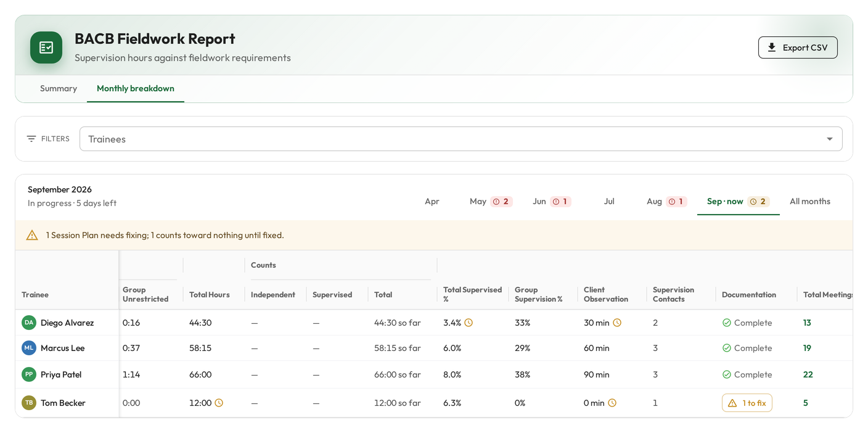Click Marcus Lee's 58:15 so far total
Image resolution: width=868 pixels, height=433 pixels.
coord(398,348)
